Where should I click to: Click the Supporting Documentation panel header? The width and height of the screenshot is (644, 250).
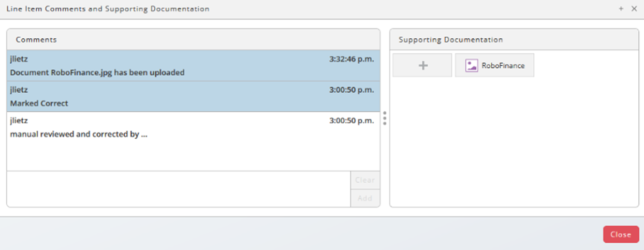pyautogui.click(x=514, y=39)
